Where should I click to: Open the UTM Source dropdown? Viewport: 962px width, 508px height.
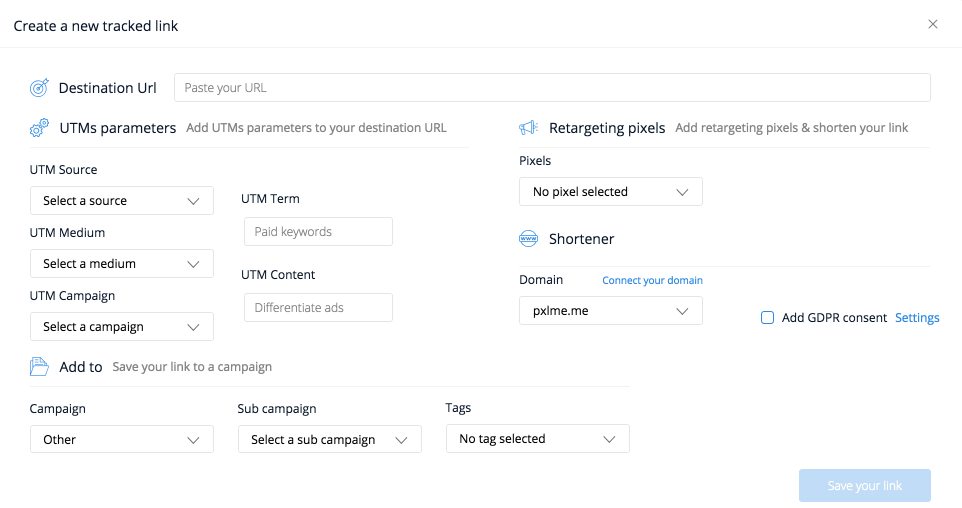point(122,201)
